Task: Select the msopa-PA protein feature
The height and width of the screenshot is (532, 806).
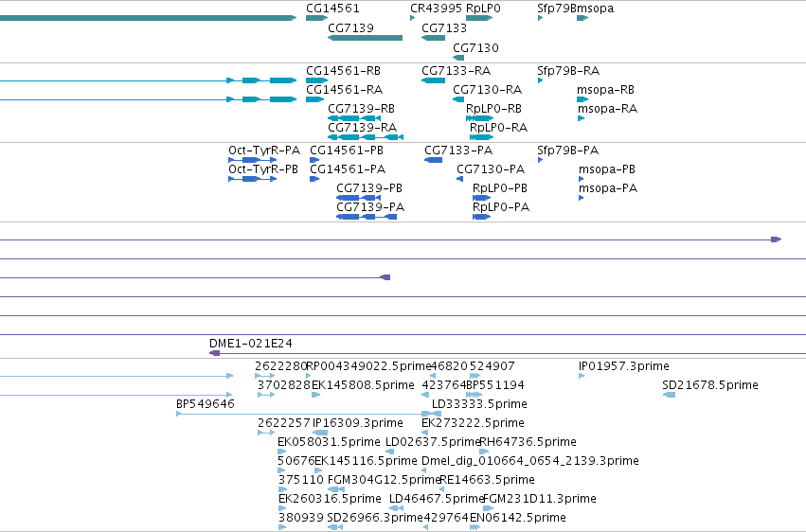Action: point(581,198)
